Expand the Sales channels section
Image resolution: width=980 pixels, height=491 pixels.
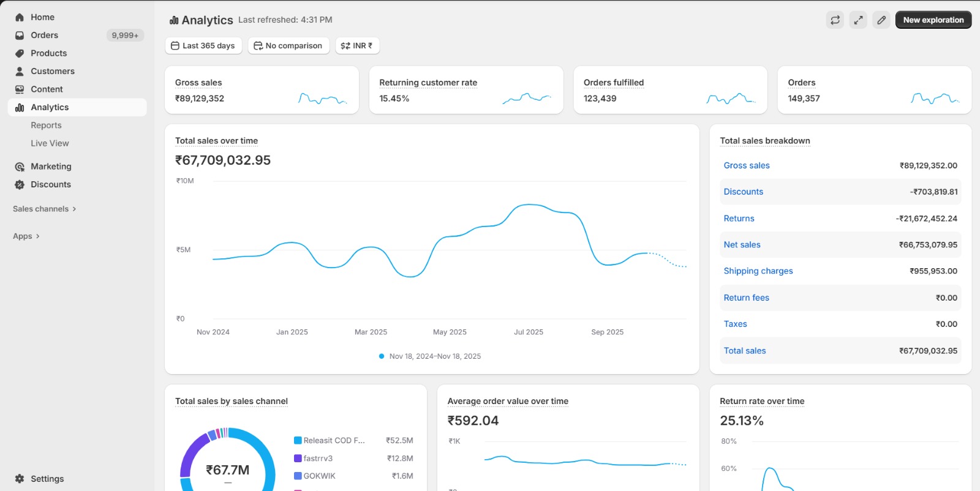[x=45, y=209]
